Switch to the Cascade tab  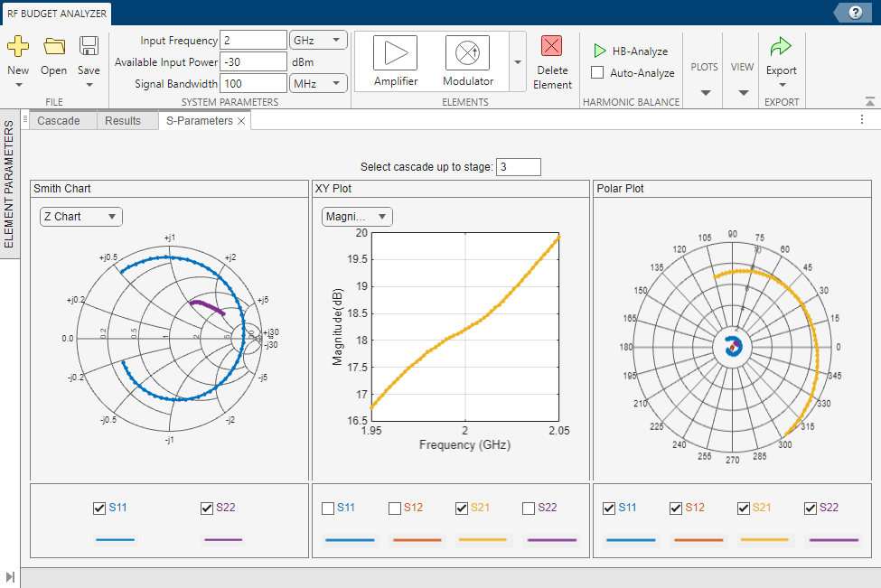point(59,121)
